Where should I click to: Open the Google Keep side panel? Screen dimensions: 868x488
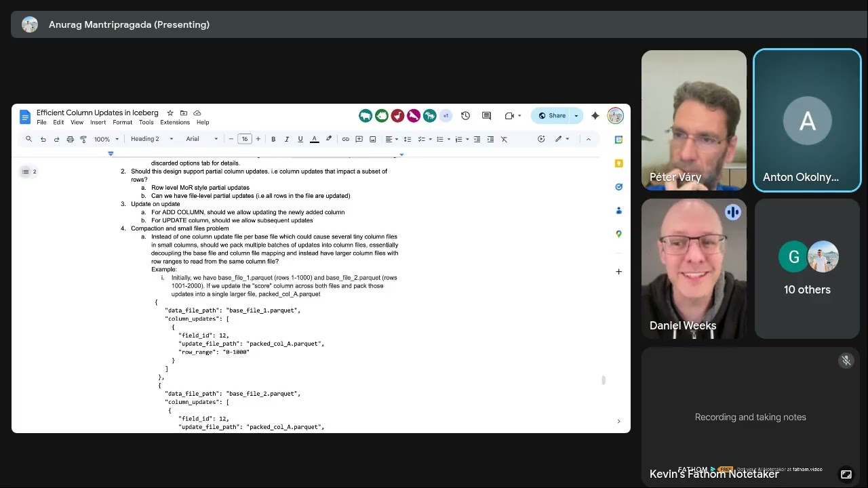coord(618,163)
